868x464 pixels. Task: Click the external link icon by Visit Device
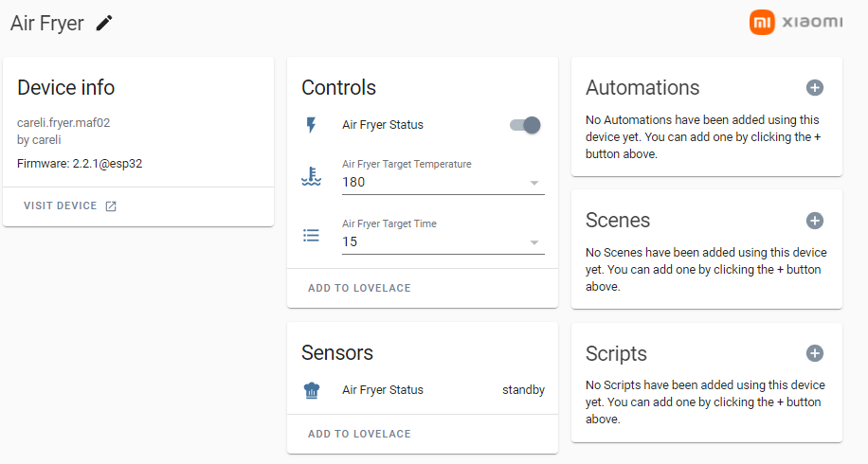click(111, 206)
